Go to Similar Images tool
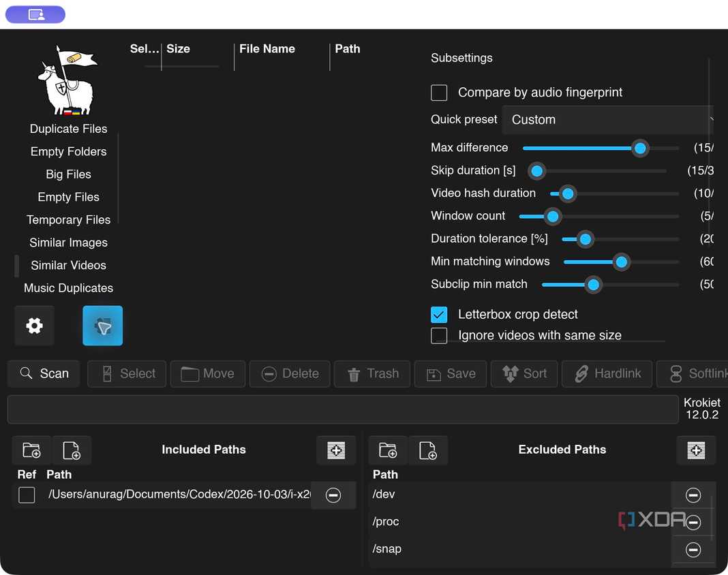The height and width of the screenshot is (575, 728). (68, 243)
